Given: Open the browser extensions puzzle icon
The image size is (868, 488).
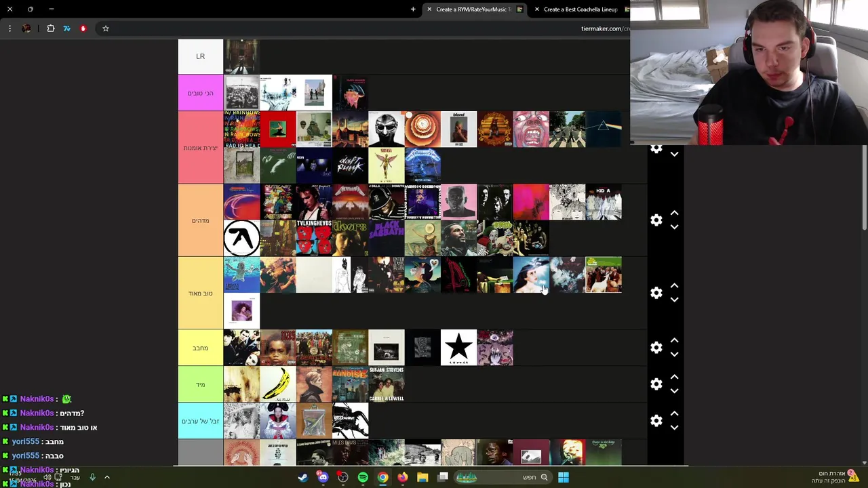Looking at the screenshot, I should [x=51, y=28].
